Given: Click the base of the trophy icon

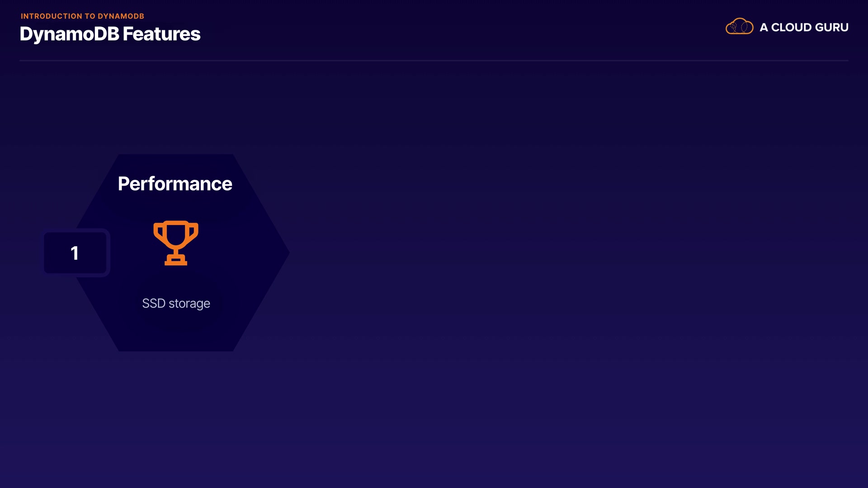Looking at the screenshot, I should (176, 261).
